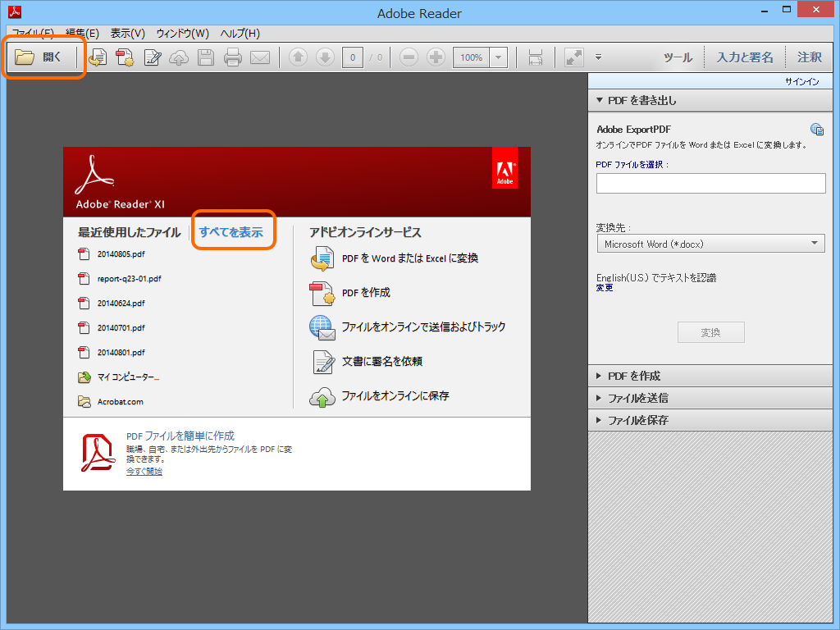This screenshot has width=840, height=630.
Task: Go to next page arrow icon
Action: click(x=325, y=57)
